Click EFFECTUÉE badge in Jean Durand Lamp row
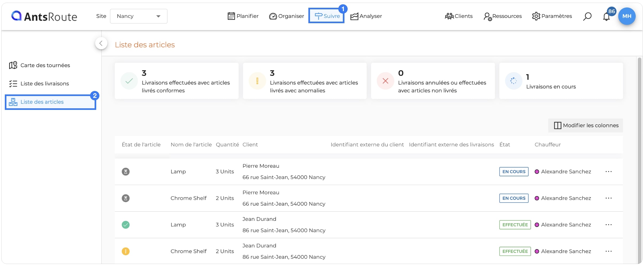The image size is (644, 267). coord(515,225)
